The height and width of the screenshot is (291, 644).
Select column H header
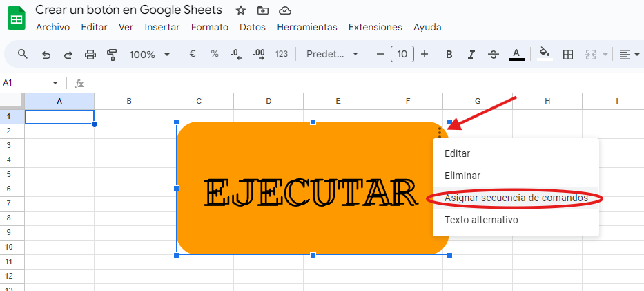[547, 101]
